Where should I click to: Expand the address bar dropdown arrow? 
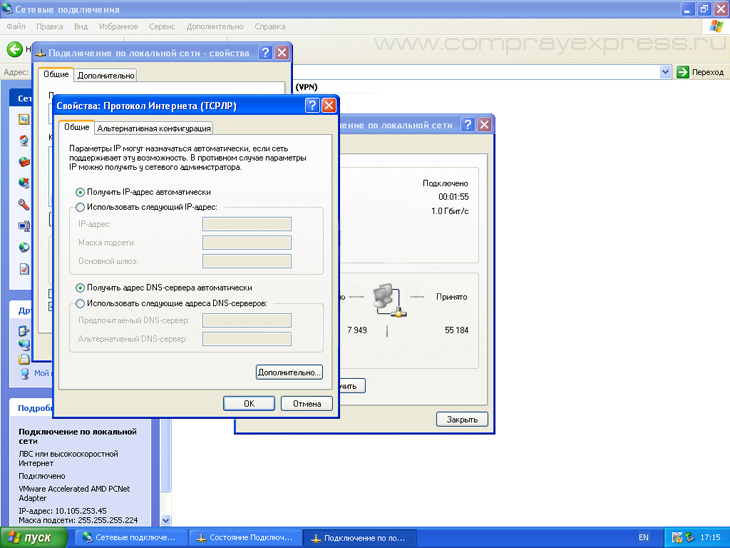coord(665,72)
